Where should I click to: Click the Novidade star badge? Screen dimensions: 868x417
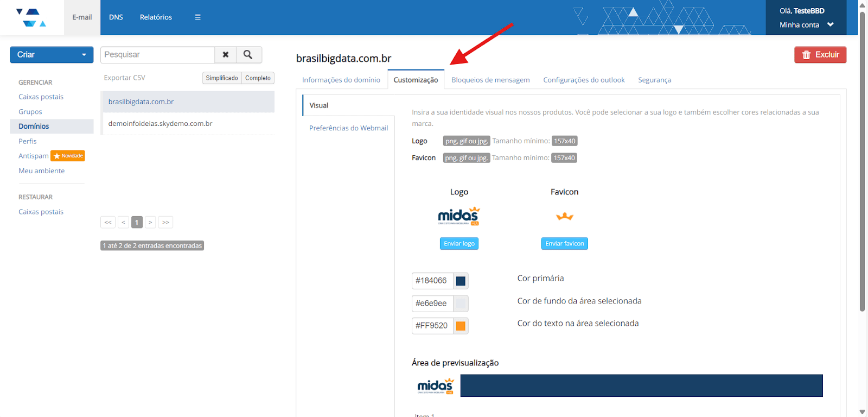click(x=68, y=156)
